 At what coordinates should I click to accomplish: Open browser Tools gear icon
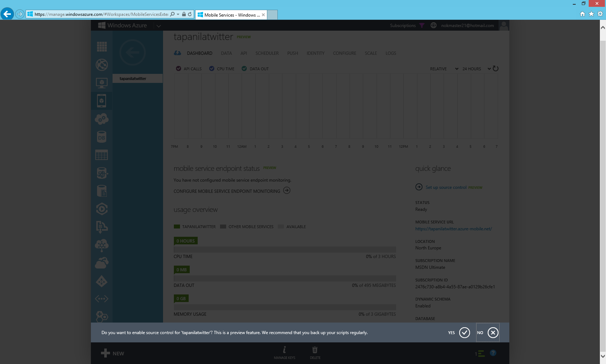(600, 14)
